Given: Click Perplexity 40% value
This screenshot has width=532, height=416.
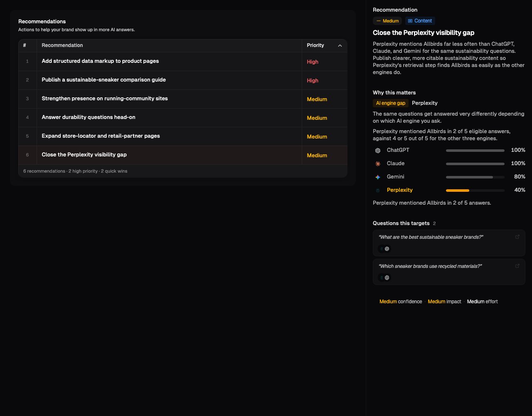Looking at the screenshot, I should point(520,190).
